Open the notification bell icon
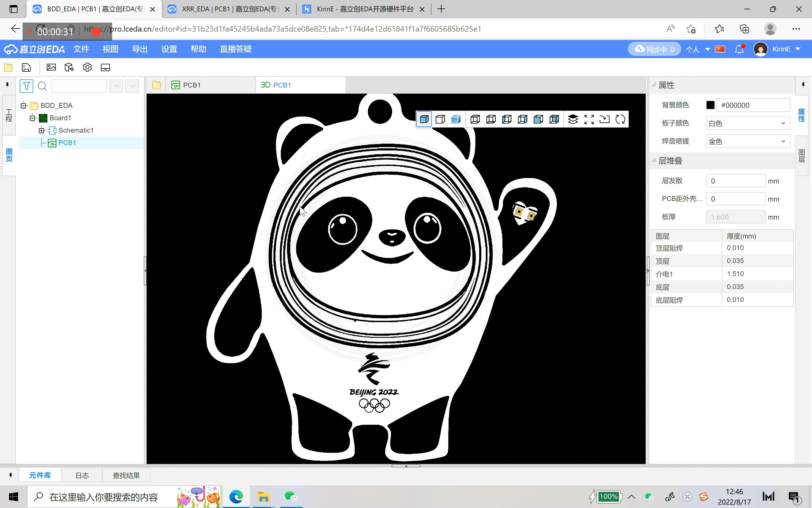The height and width of the screenshot is (508, 812). pyautogui.click(x=739, y=49)
